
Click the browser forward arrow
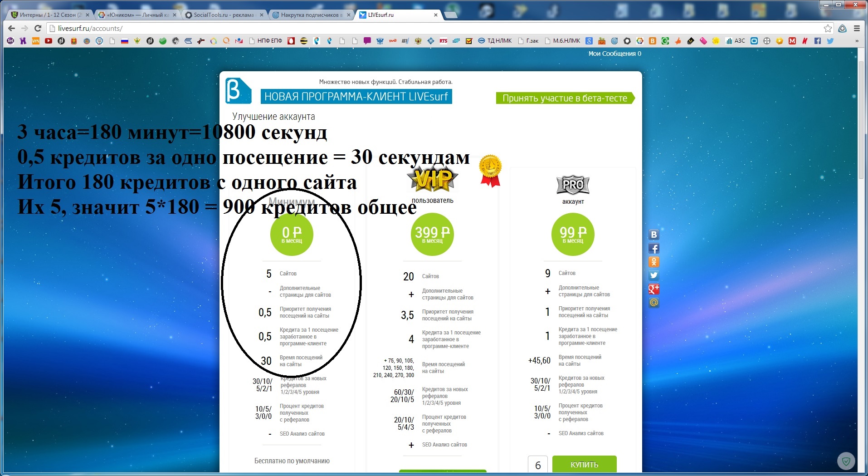click(24, 28)
